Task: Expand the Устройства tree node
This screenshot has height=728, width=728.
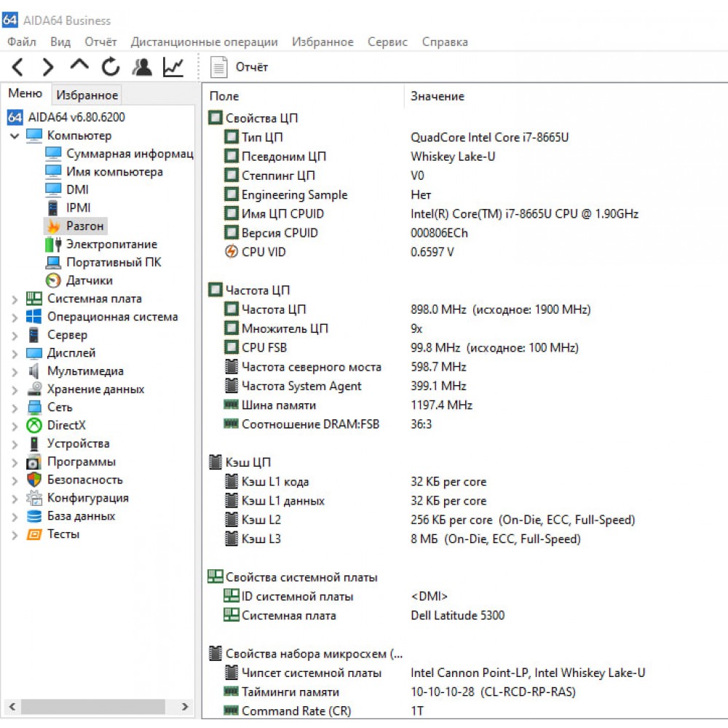Action: pyautogui.click(x=15, y=444)
